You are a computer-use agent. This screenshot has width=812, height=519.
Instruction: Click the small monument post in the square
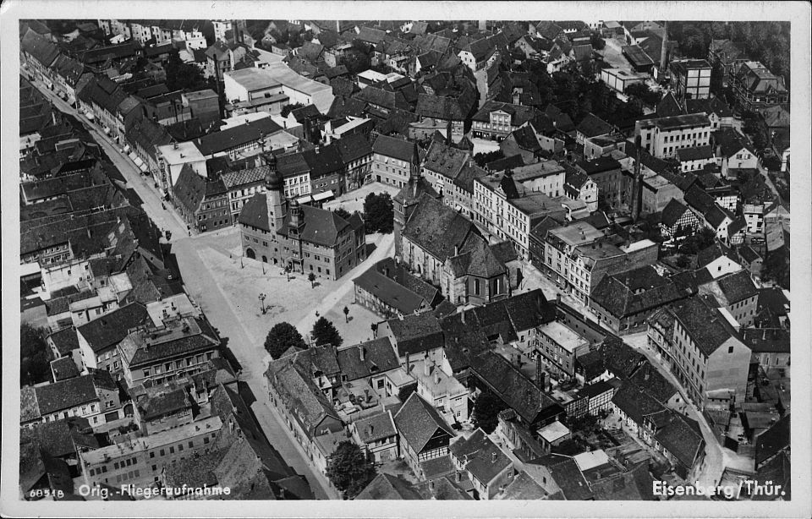pos(262,302)
